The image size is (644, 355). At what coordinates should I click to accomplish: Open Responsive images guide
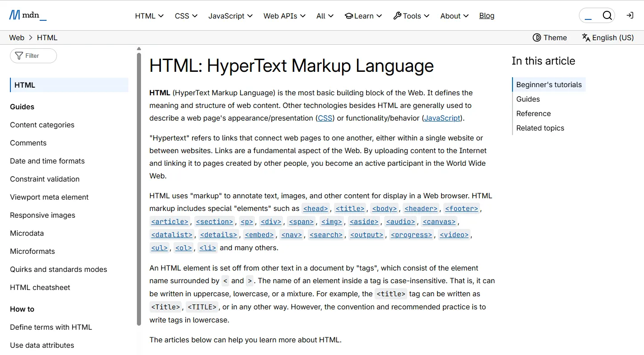click(42, 215)
